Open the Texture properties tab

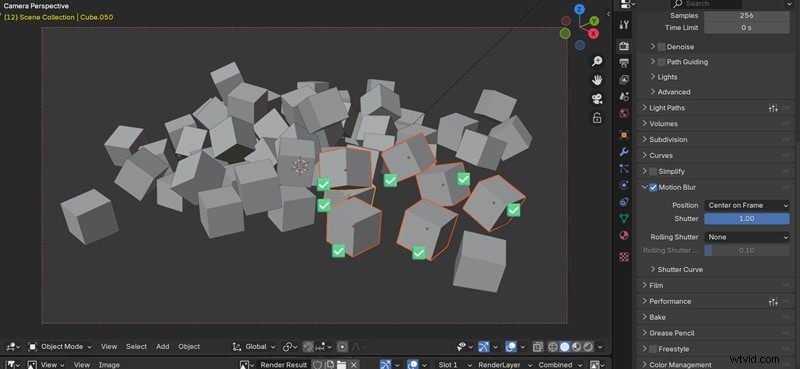tap(623, 257)
